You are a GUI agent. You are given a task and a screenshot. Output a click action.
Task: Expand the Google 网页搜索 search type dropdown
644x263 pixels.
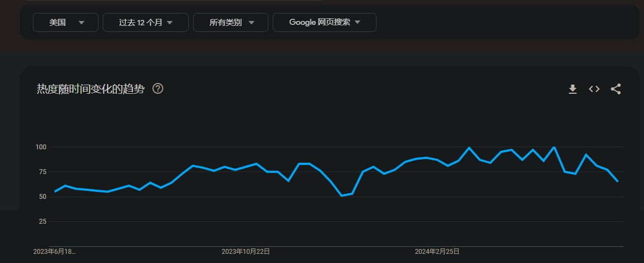coord(324,22)
